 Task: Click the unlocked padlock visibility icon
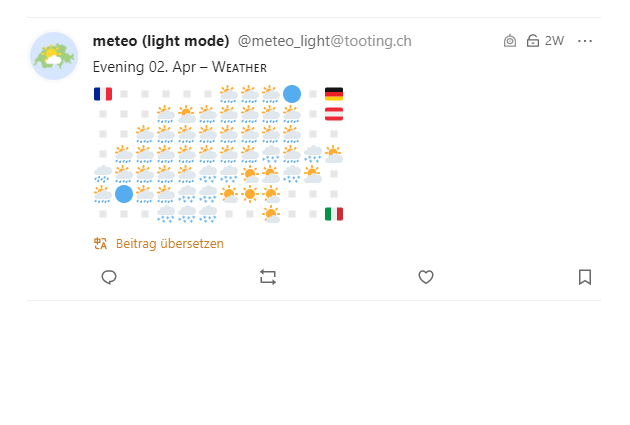pos(532,41)
